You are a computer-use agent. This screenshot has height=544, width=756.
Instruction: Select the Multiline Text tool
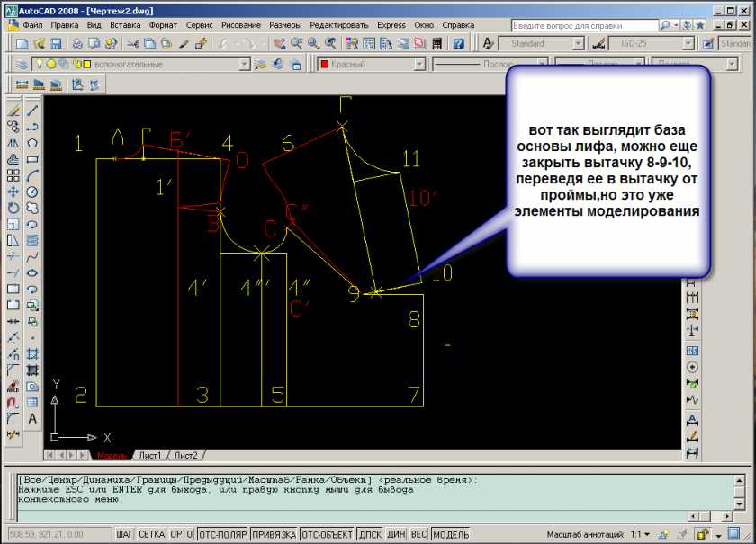32,418
